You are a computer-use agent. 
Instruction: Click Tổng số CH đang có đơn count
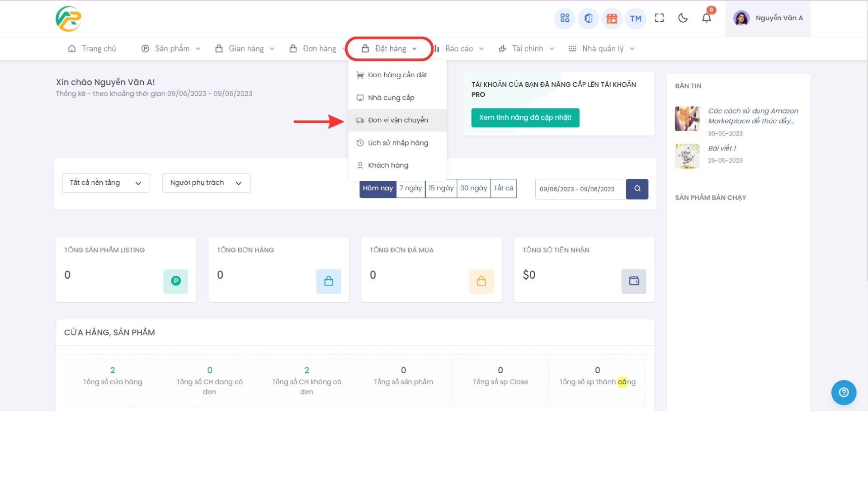click(x=210, y=370)
